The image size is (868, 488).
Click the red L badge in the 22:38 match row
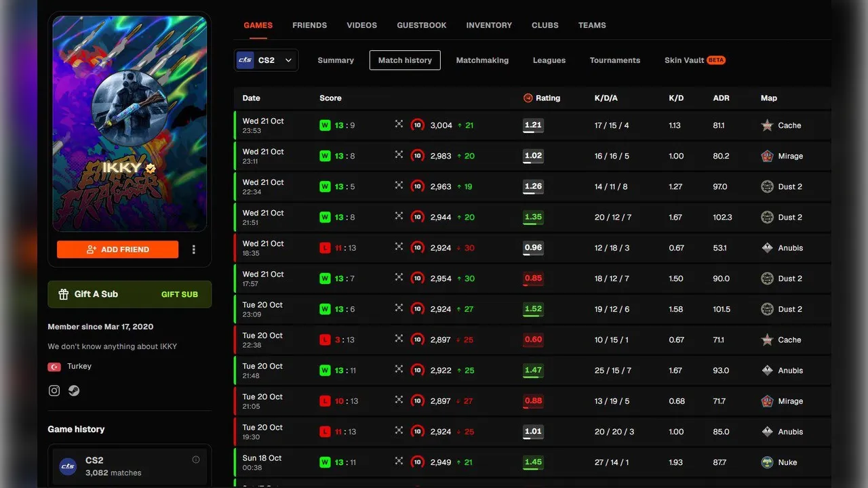(x=325, y=340)
